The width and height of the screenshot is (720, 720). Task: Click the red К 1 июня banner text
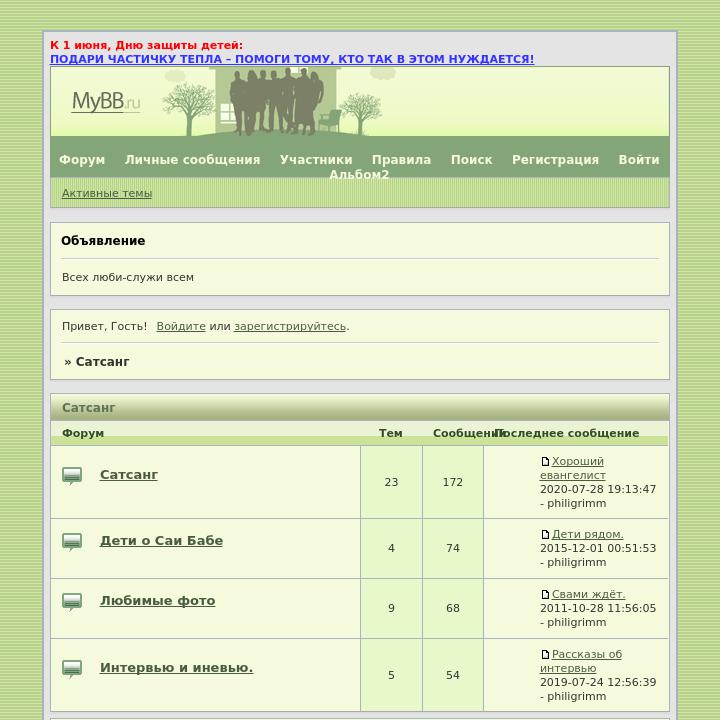[x=146, y=45]
